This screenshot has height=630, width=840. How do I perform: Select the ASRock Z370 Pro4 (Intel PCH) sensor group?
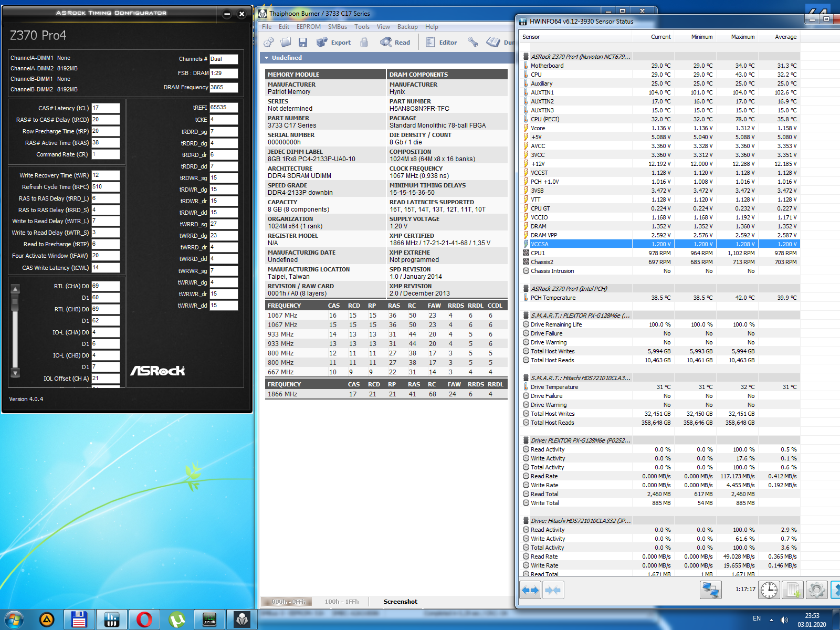660,289
